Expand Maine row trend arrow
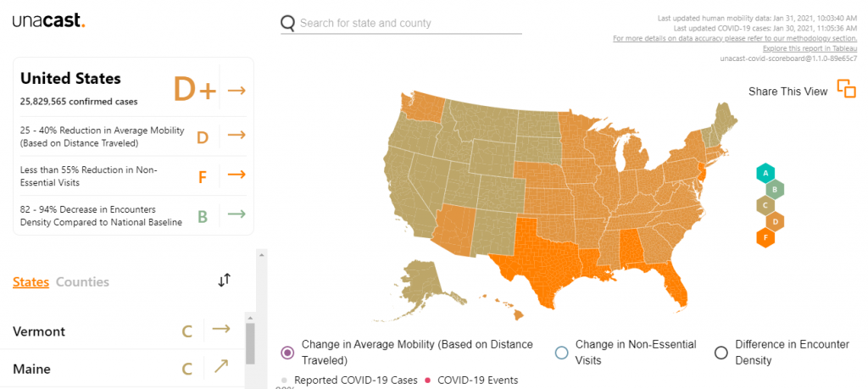 tap(221, 367)
